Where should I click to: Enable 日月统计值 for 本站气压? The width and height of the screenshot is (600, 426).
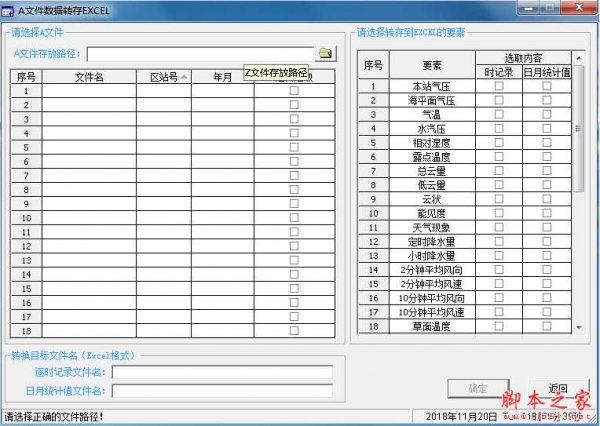pos(547,86)
